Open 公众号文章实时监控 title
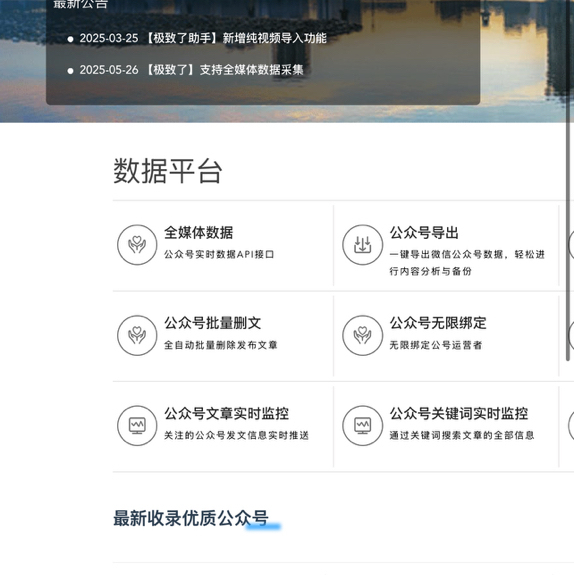The width and height of the screenshot is (574, 575). (x=226, y=413)
